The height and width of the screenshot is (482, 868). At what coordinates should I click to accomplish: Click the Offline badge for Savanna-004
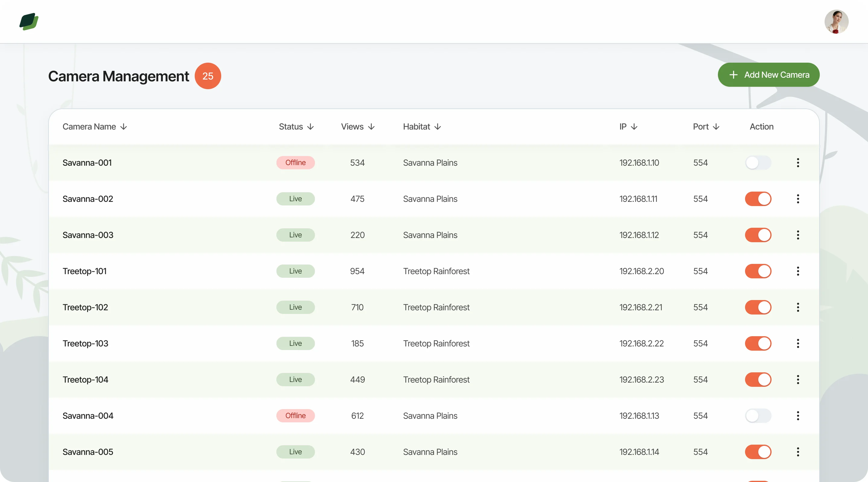click(x=295, y=416)
